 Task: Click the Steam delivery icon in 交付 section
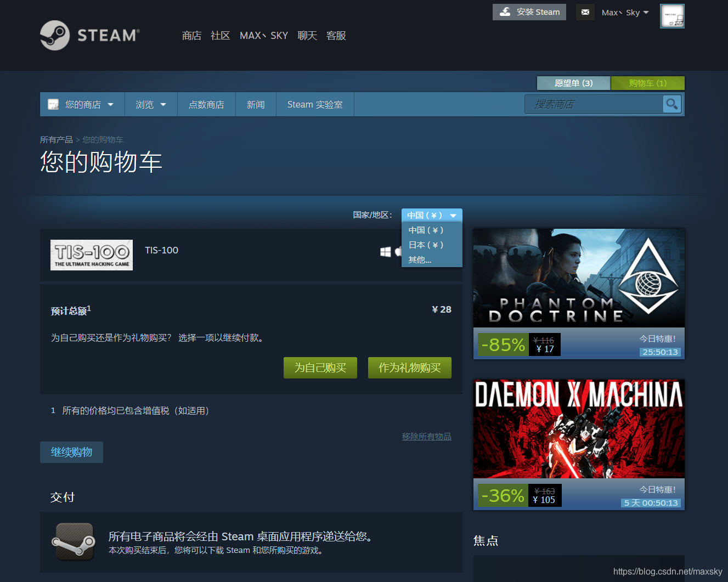click(73, 542)
